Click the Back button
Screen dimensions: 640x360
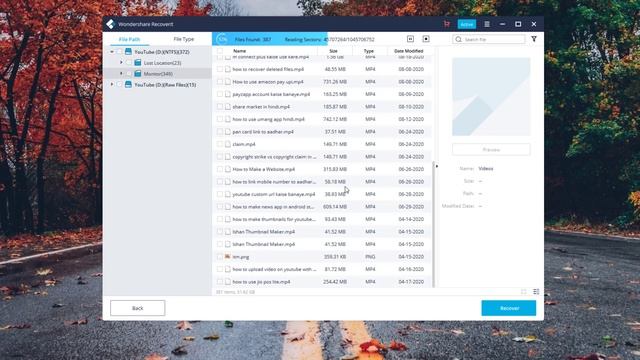[x=138, y=308]
